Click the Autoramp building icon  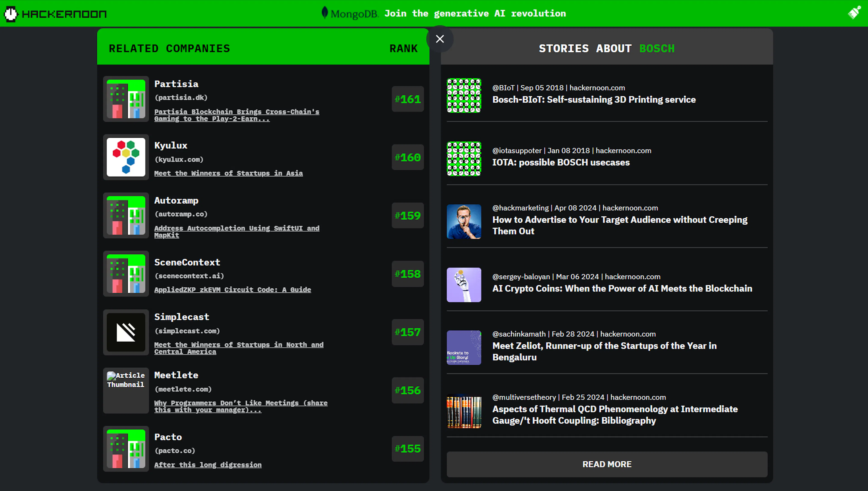[x=126, y=216]
